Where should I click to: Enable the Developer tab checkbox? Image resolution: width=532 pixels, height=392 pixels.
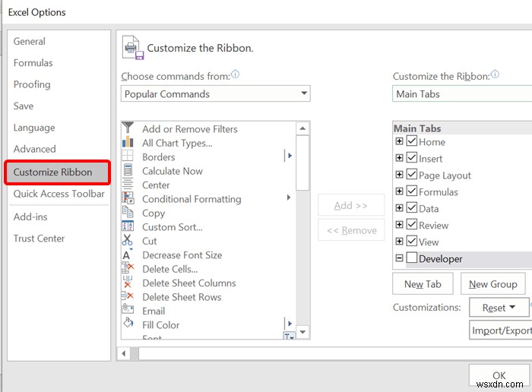pos(412,258)
